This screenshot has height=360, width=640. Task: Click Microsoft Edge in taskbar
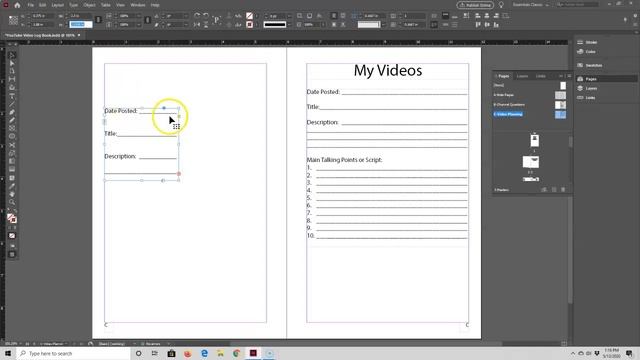click(204, 353)
